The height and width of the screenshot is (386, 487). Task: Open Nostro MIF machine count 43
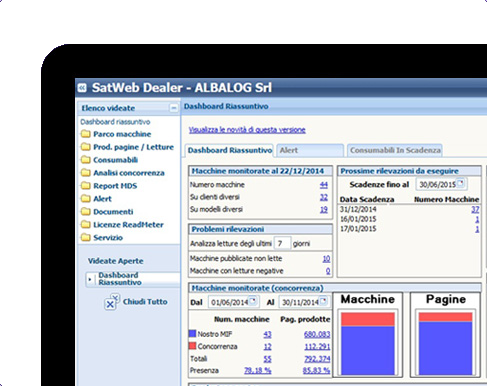point(267,334)
